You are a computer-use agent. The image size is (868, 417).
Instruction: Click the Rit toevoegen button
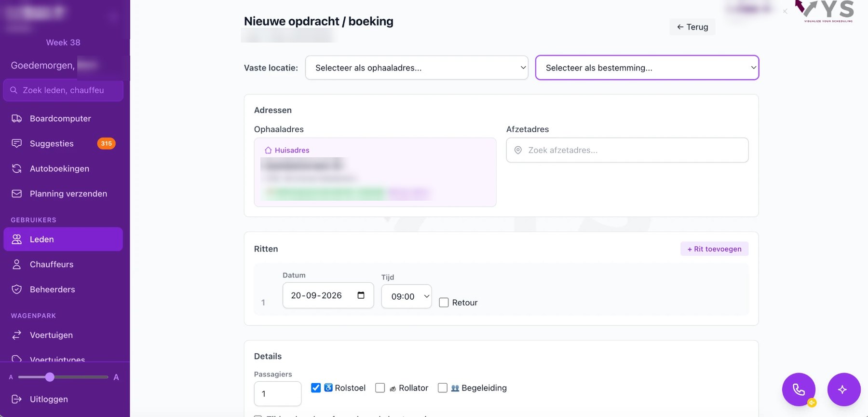click(x=715, y=249)
